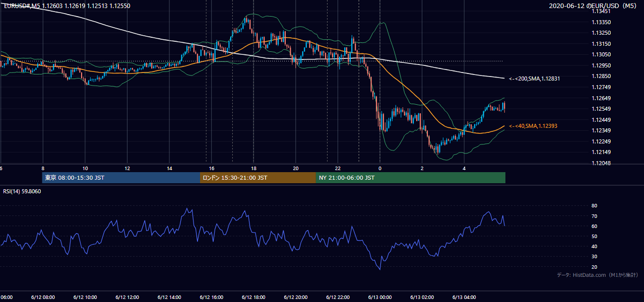The image size is (644, 302).
Task: Click the 1.13350 price axis label
Action: (601, 22)
